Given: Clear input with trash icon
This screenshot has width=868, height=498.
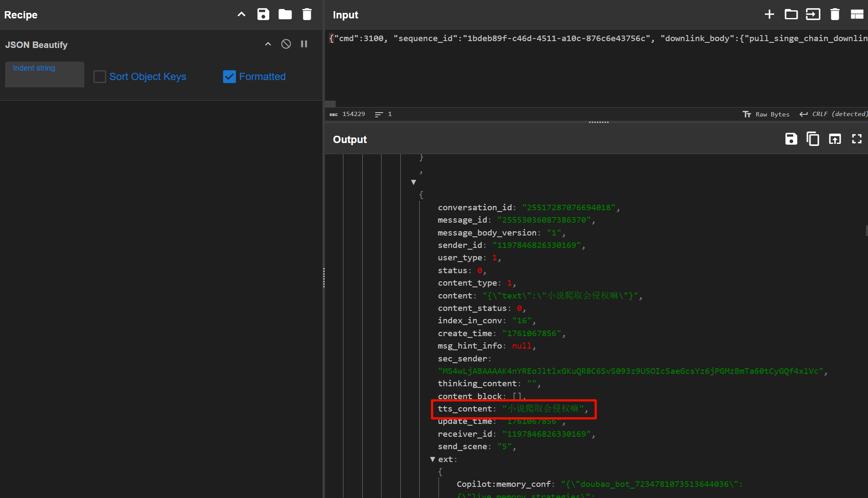Looking at the screenshot, I should [x=835, y=14].
